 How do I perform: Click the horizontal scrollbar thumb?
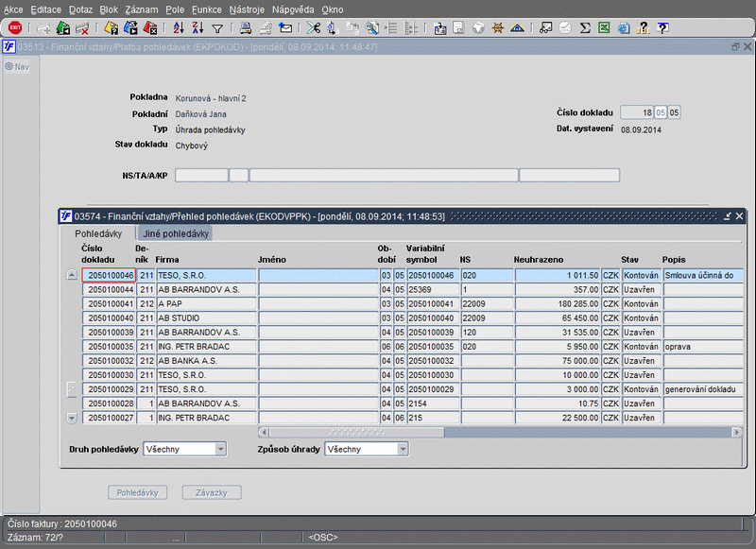pyautogui.click(x=357, y=432)
